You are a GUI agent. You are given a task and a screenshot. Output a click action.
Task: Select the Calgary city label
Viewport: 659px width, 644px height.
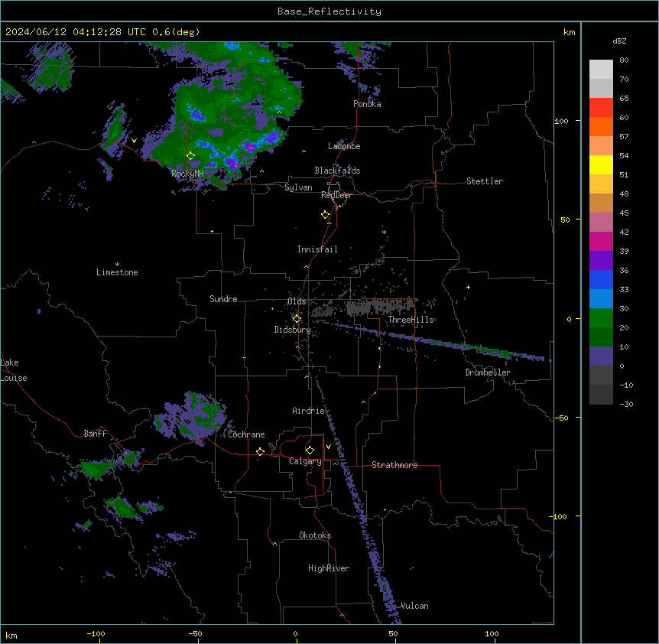point(305,461)
